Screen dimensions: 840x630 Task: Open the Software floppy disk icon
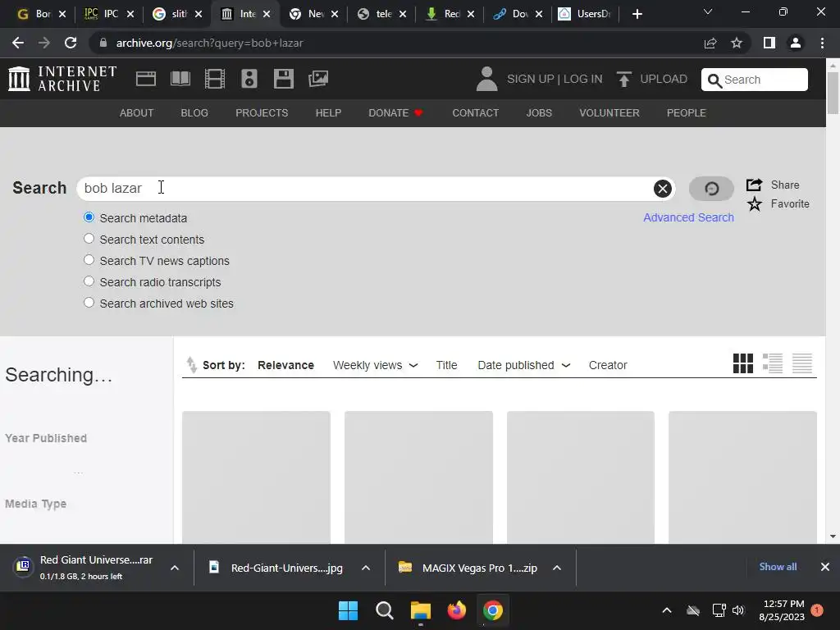click(283, 79)
